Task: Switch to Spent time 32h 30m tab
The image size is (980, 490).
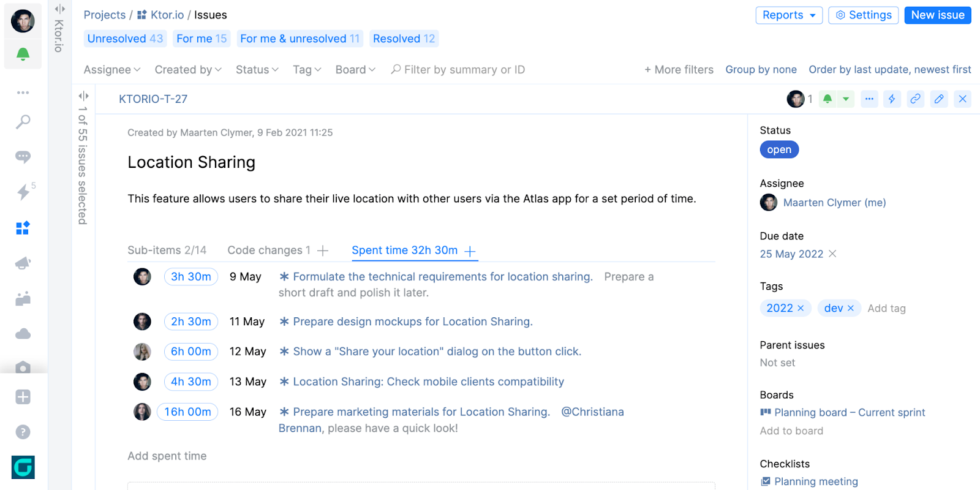Action: 404,250
